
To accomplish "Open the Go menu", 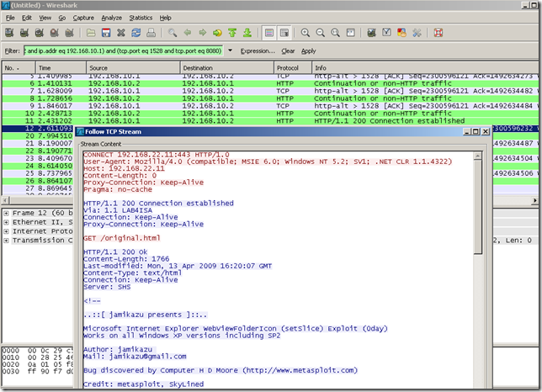I will (x=62, y=18).
